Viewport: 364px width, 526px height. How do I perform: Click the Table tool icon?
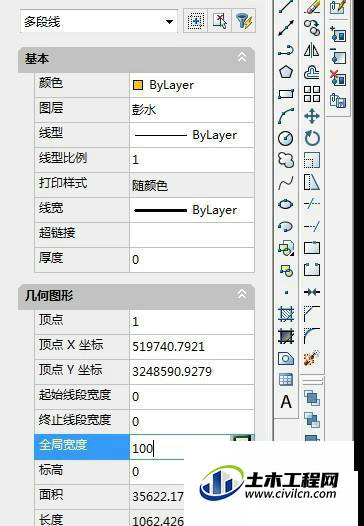pos(285,380)
